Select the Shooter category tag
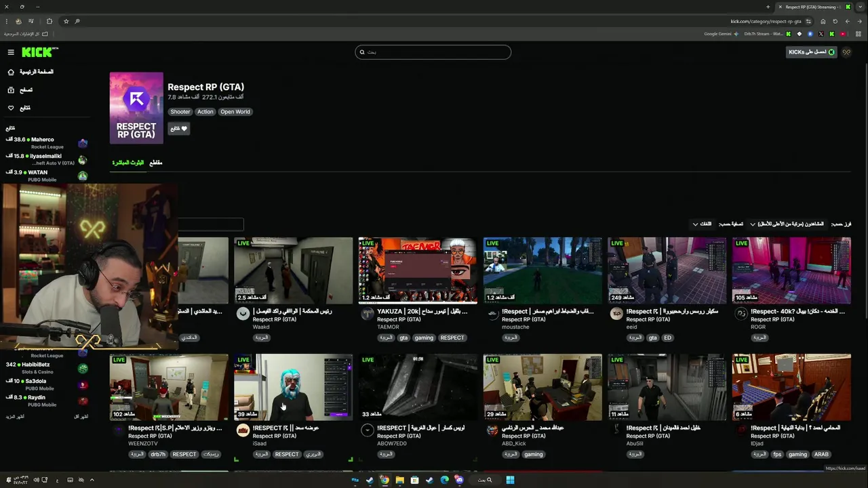This screenshot has height=488, width=868. tap(180, 112)
